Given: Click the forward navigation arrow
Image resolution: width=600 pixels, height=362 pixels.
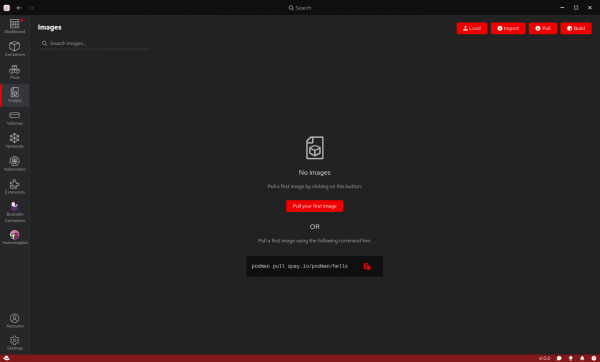Looking at the screenshot, I should 31,8.
